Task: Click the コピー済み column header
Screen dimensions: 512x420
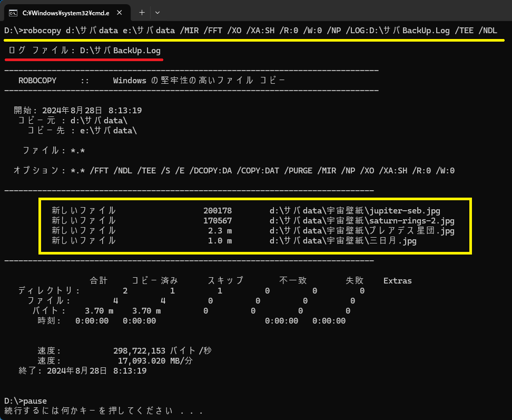Action: click(155, 280)
